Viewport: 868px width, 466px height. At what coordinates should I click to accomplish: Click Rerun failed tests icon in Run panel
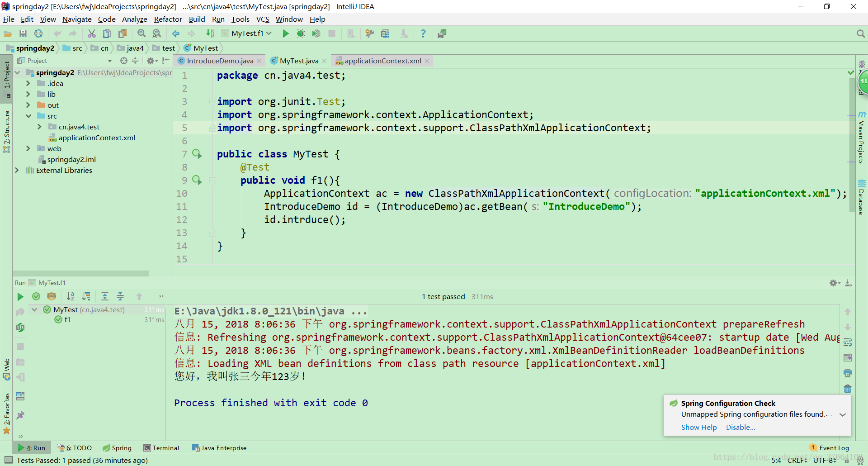click(x=20, y=312)
